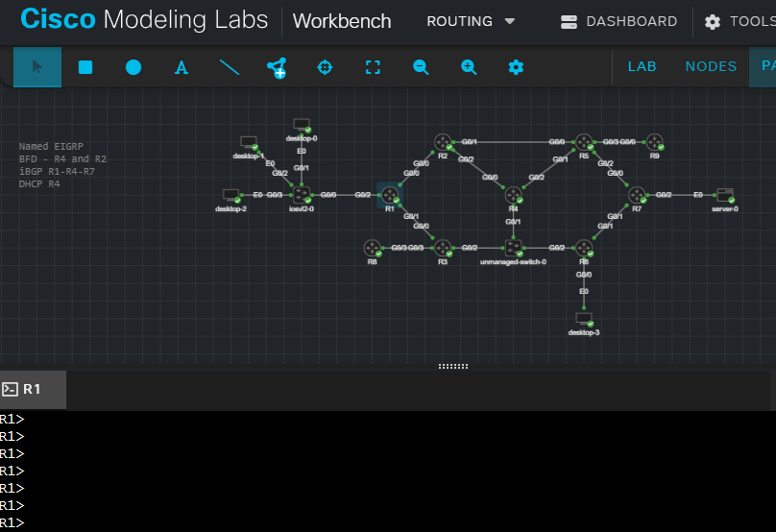This screenshot has height=532, width=776.
Task: Click the zoom in magnifier
Action: [x=469, y=67]
